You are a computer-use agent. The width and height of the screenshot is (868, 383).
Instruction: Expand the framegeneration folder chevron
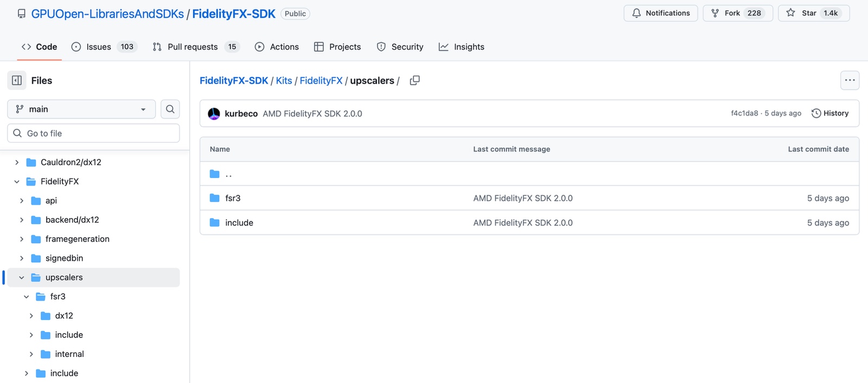tap(22, 239)
